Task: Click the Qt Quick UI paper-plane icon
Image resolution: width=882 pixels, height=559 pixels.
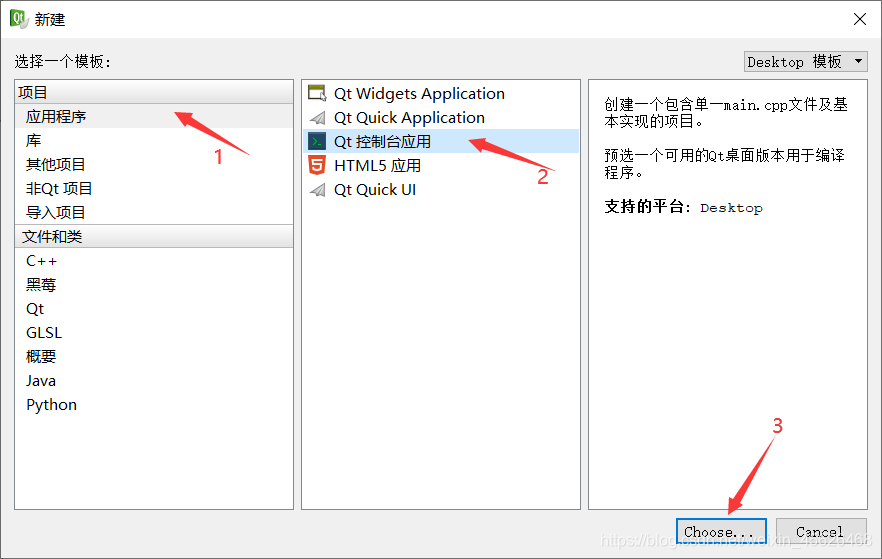Action: click(x=317, y=190)
